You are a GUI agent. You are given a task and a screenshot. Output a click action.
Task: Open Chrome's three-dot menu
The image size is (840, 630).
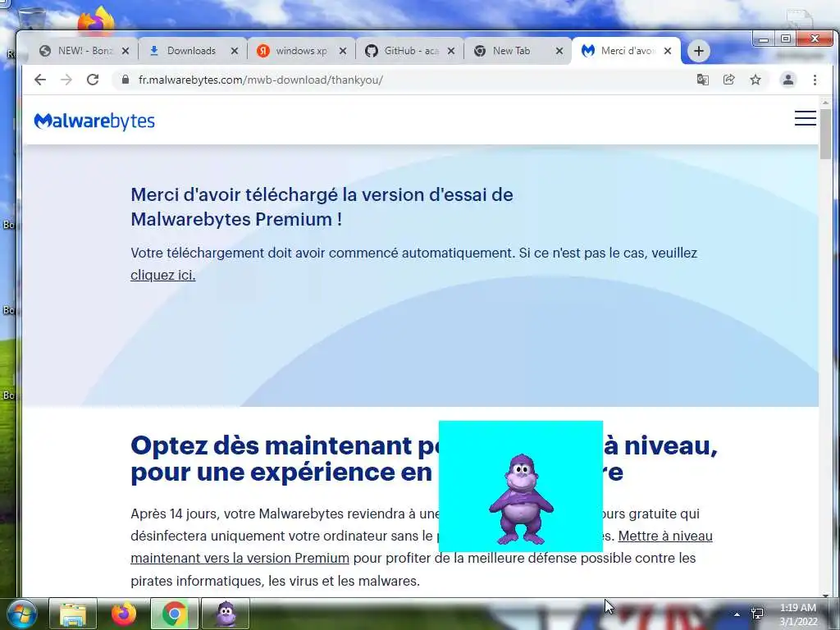click(x=815, y=80)
